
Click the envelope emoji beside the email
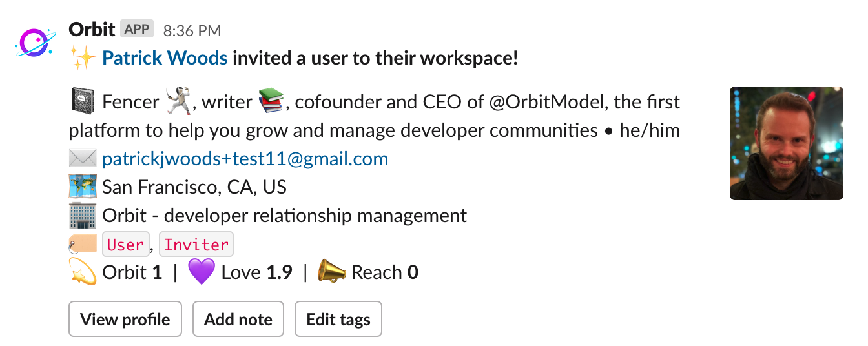coord(83,159)
